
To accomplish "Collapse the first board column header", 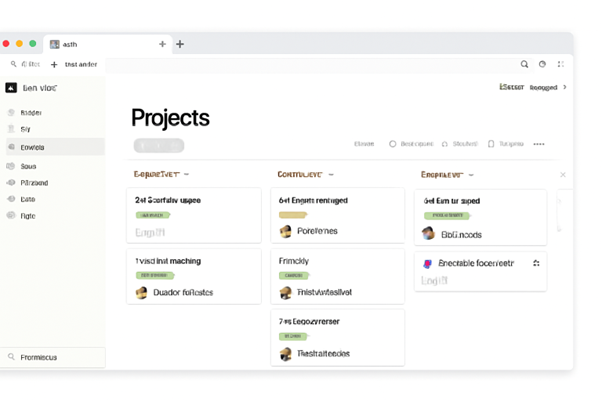I will [x=186, y=174].
